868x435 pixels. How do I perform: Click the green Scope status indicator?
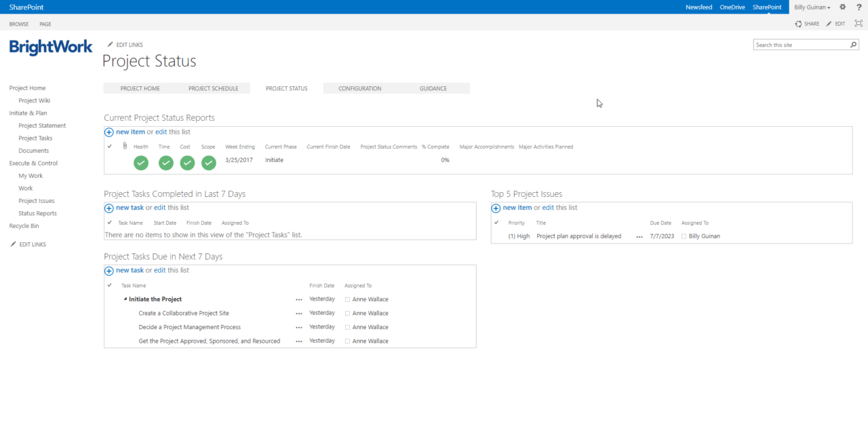click(208, 163)
